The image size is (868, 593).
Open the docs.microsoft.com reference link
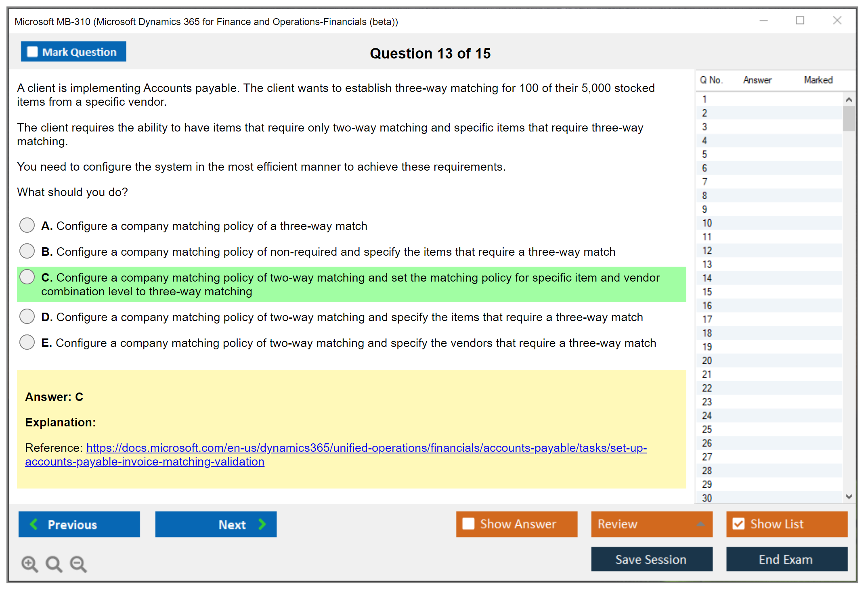pos(366,448)
